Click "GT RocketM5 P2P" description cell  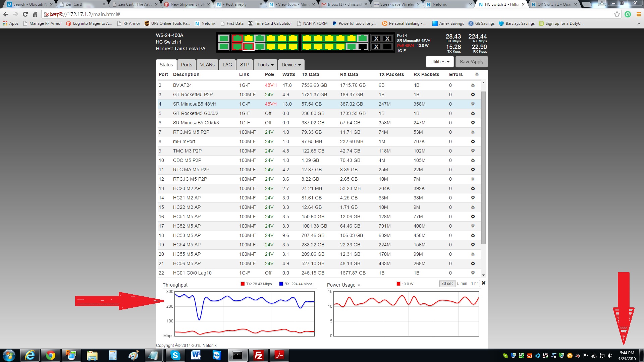click(193, 95)
